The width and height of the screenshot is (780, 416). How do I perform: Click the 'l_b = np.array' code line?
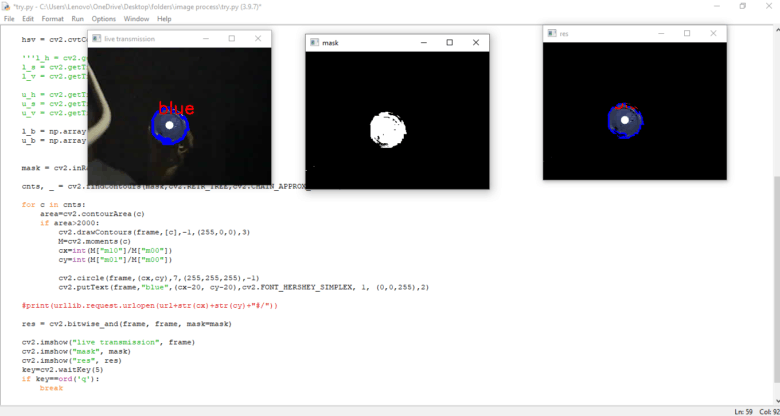pos(54,132)
